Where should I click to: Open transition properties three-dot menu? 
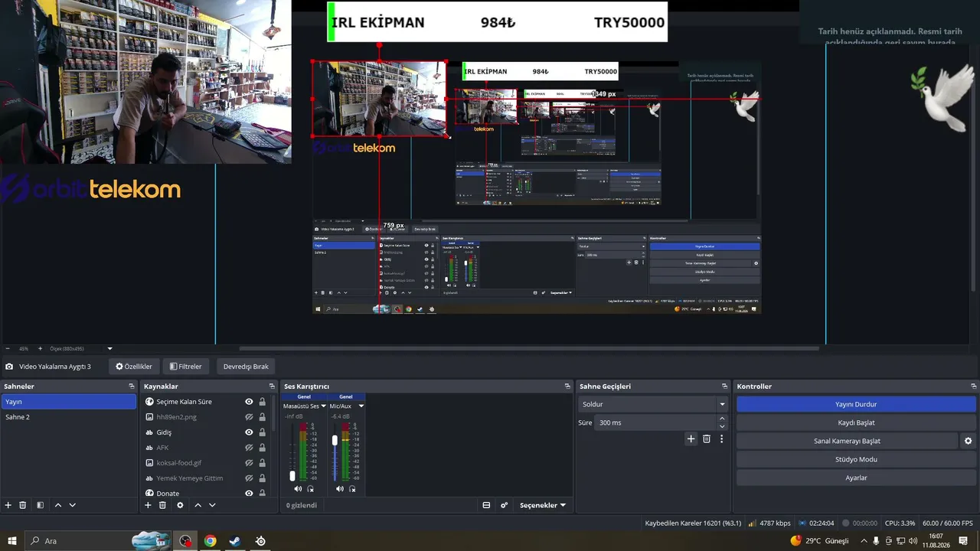[x=721, y=439]
